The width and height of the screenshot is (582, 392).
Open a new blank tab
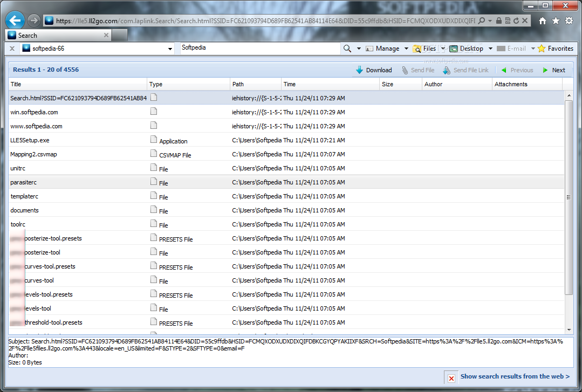pos(120,35)
